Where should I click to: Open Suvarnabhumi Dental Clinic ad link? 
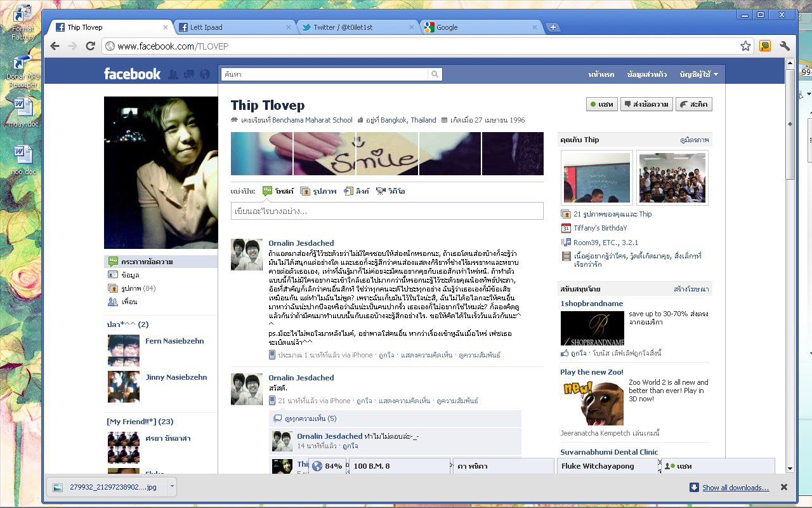point(609,452)
